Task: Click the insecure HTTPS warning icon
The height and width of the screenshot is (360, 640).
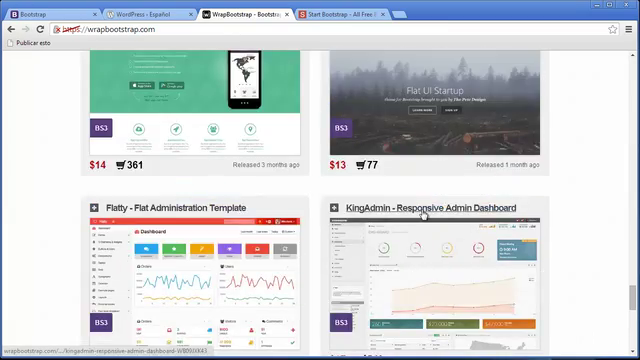Action: click(57, 29)
